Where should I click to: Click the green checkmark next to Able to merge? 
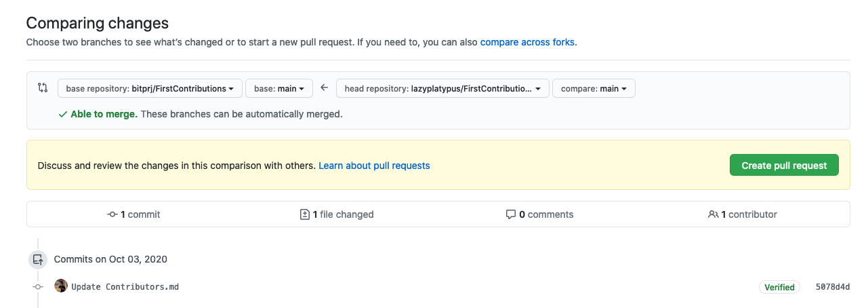click(62, 114)
